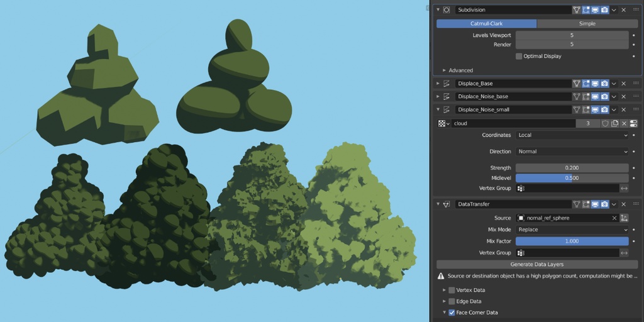Screen dimensions: 644x322
Task: Toggle render visibility of Subdivision modifier
Action: click(x=604, y=10)
